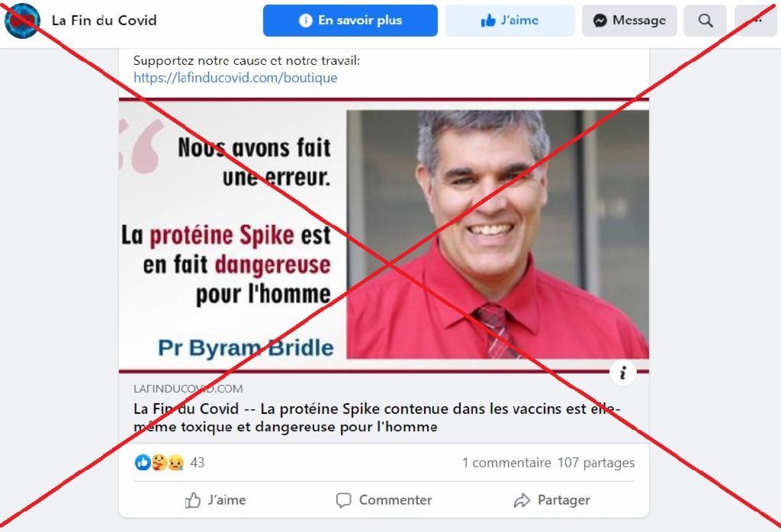Click the info icon on article image
This screenshot has width=781, height=532.
[622, 373]
